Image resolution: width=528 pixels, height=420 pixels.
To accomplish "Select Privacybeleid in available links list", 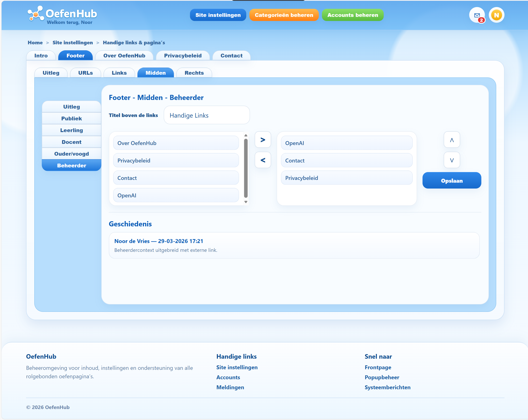I will coord(176,160).
